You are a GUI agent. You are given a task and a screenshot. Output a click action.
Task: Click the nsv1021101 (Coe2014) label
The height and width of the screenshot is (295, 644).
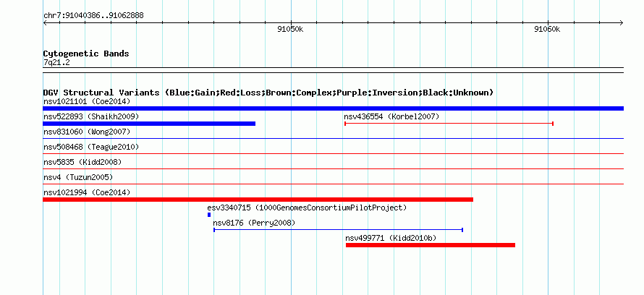[87, 101]
